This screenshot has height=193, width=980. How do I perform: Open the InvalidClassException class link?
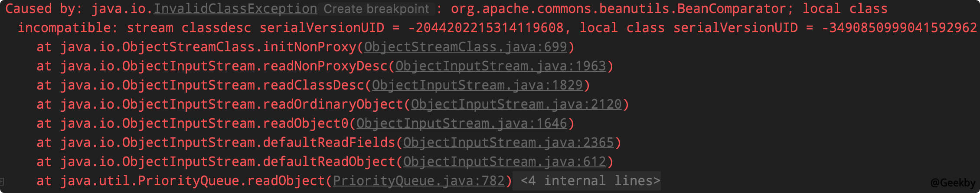coord(235,9)
